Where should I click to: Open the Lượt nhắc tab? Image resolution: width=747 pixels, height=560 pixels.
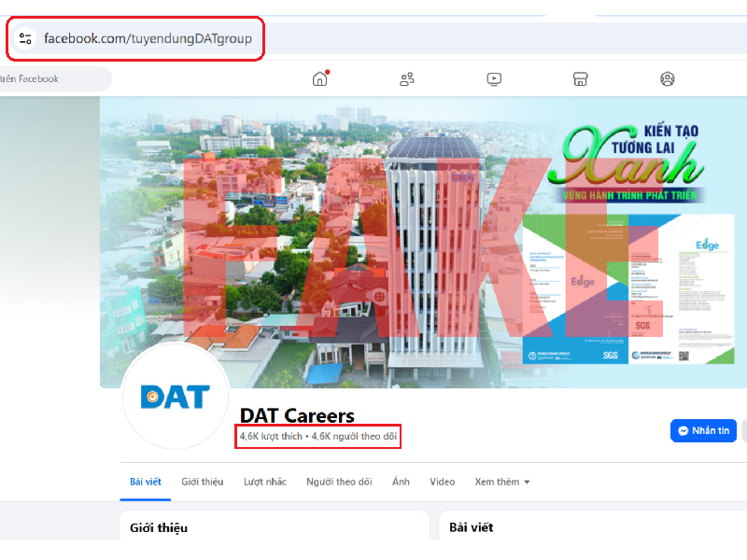click(x=265, y=482)
